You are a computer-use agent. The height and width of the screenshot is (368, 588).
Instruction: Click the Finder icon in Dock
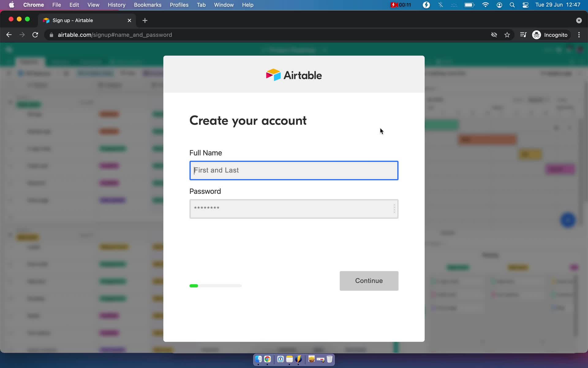point(258,359)
